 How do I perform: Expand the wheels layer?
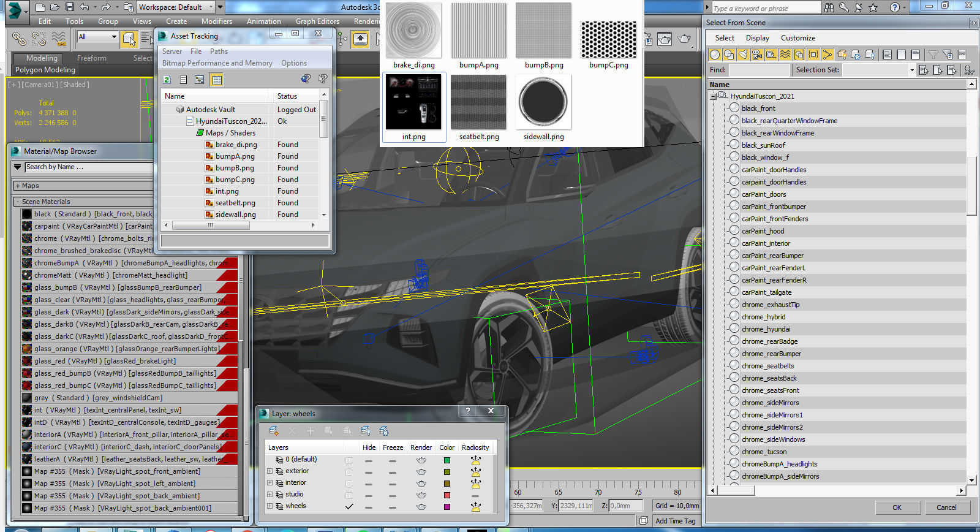point(269,506)
